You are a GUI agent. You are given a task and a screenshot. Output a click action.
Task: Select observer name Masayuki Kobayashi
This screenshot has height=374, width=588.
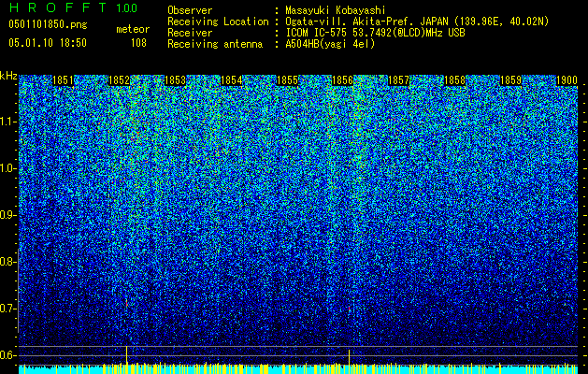tap(336, 10)
